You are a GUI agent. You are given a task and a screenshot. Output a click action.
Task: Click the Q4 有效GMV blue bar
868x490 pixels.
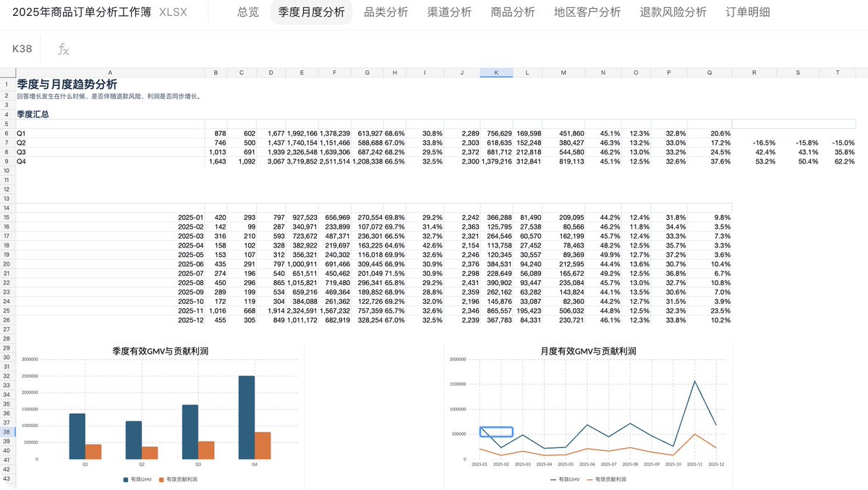point(246,417)
